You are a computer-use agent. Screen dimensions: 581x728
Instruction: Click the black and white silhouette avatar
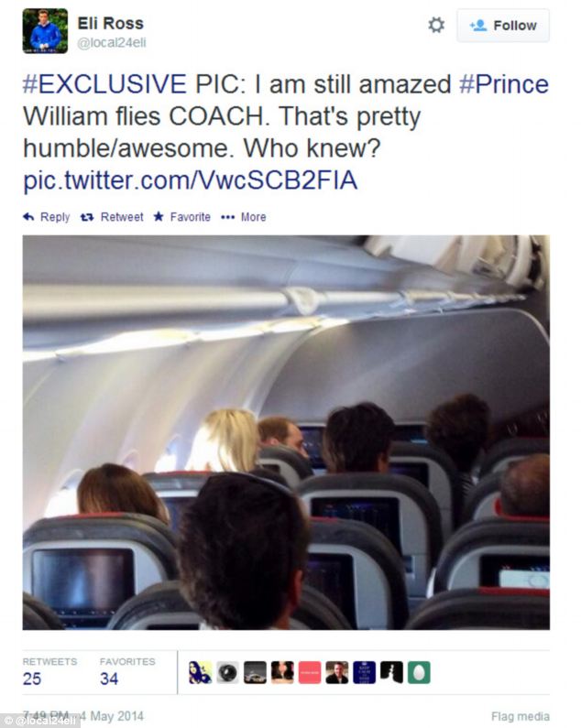point(391,673)
